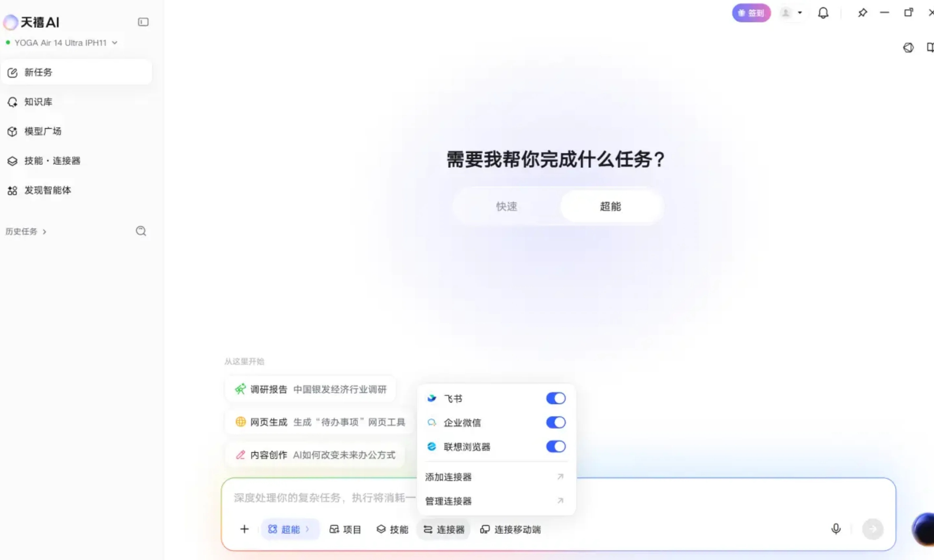Toggle the 飞书 connector switch
Screen dimensions: 934x560
point(556,398)
